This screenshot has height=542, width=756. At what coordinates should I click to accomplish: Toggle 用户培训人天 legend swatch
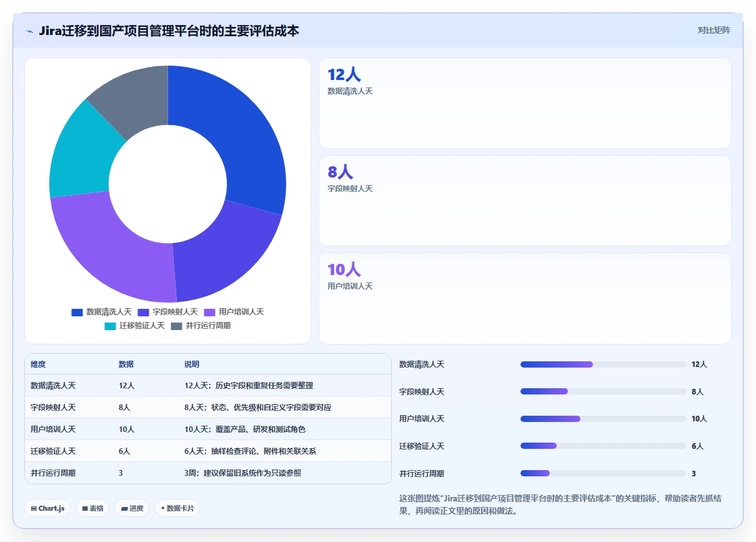click(209, 312)
